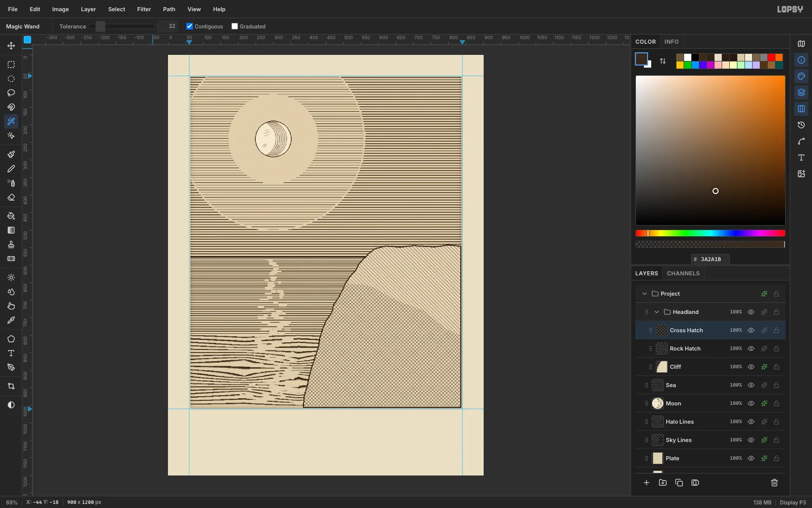Select the Pen path tool
Viewport: 812px width, 508px height.
[x=11, y=367]
